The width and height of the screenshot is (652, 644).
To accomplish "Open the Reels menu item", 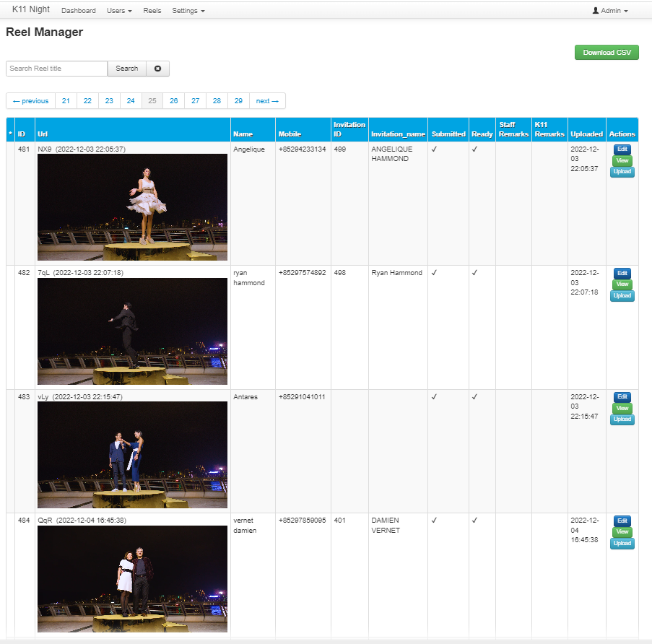I will (152, 10).
